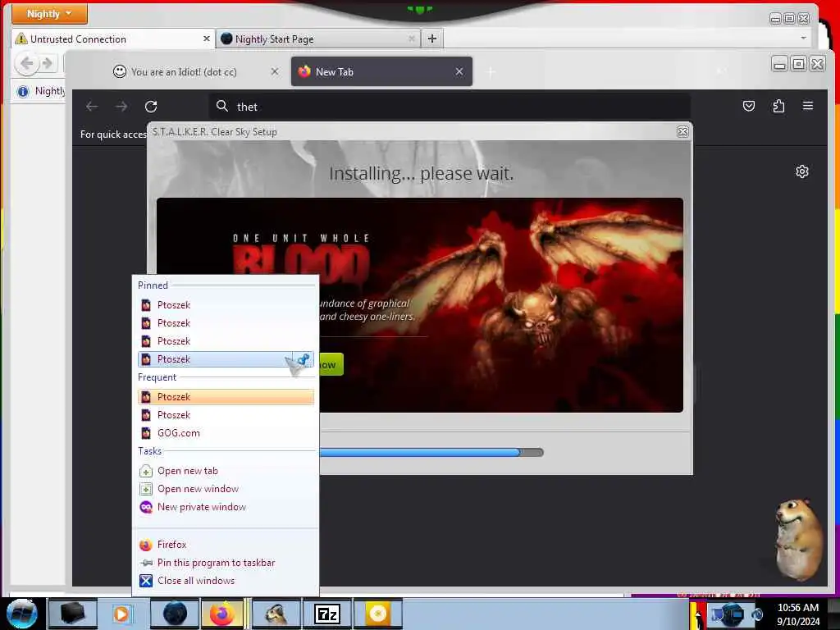Select the New Tab tab in Firefox
The height and width of the screenshot is (630, 840).
click(x=381, y=72)
